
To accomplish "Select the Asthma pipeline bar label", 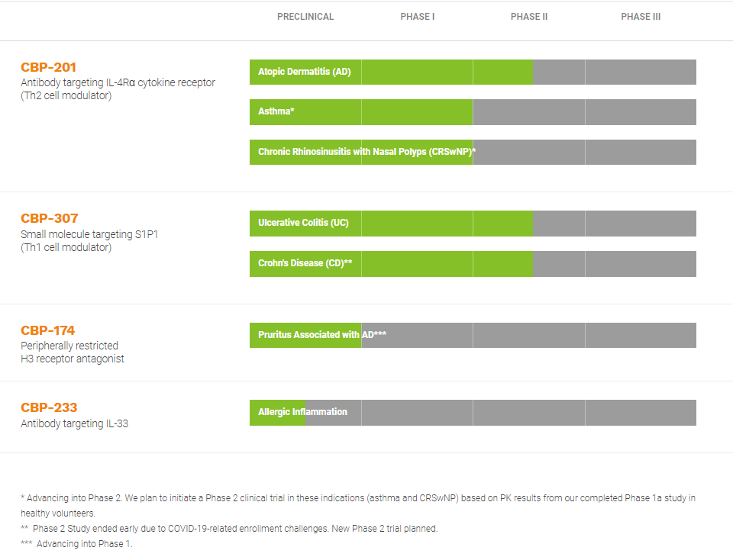I will (x=276, y=111).
